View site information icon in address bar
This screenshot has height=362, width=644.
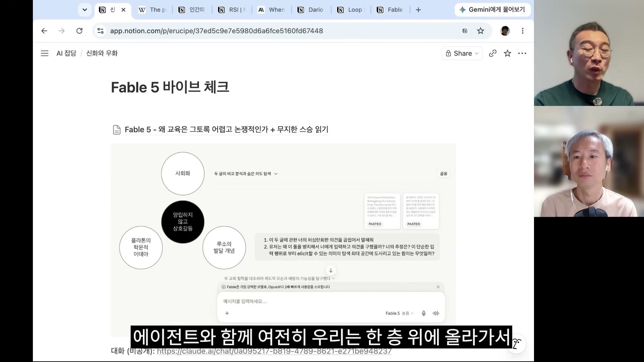coord(100,31)
